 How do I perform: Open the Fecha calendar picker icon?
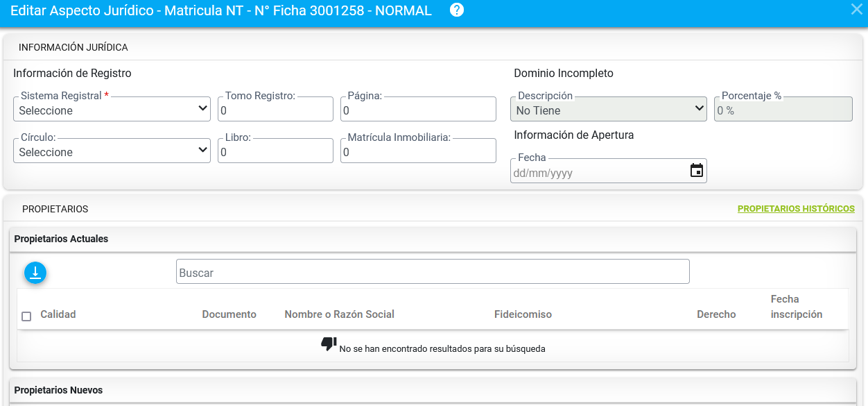click(697, 171)
